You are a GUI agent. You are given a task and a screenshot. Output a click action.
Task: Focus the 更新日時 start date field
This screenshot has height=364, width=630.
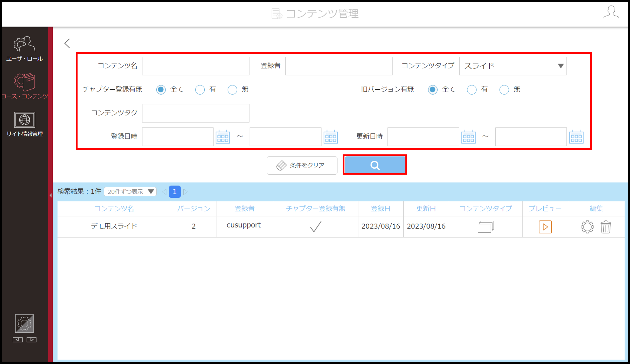click(423, 137)
